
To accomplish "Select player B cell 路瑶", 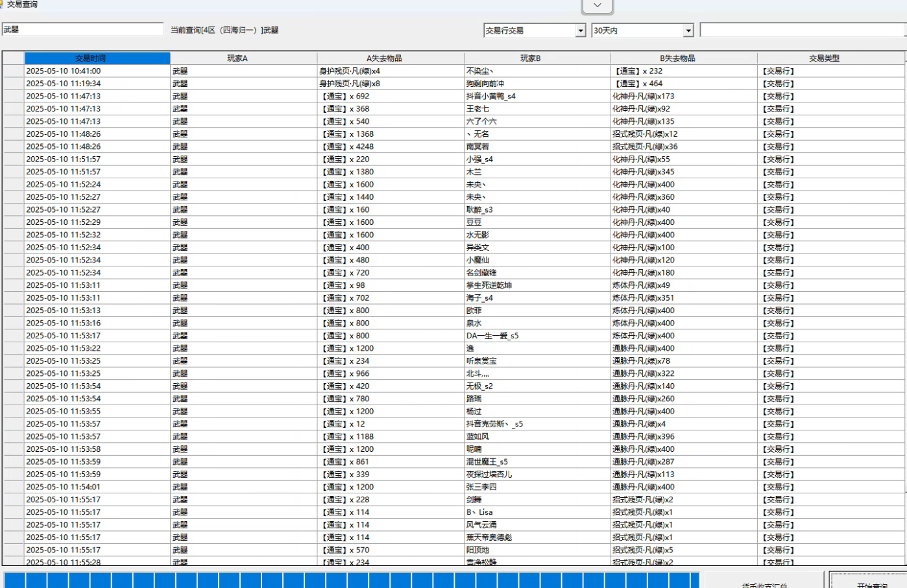I will click(537, 399).
